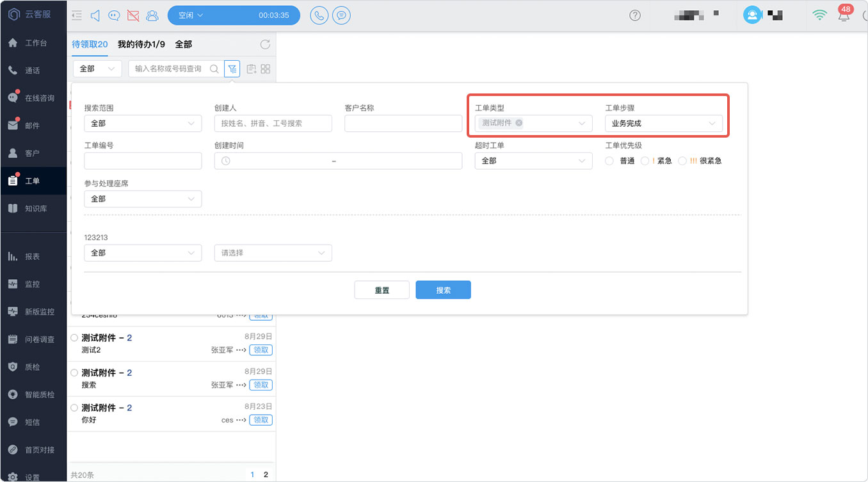This screenshot has width=868, height=482.
Task: Open 首页对接 in the sidebar
Action: click(33, 450)
